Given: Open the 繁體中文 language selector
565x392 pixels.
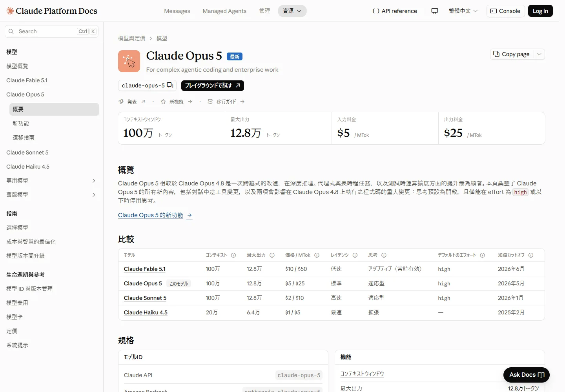Looking at the screenshot, I should (x=463, y=11).
